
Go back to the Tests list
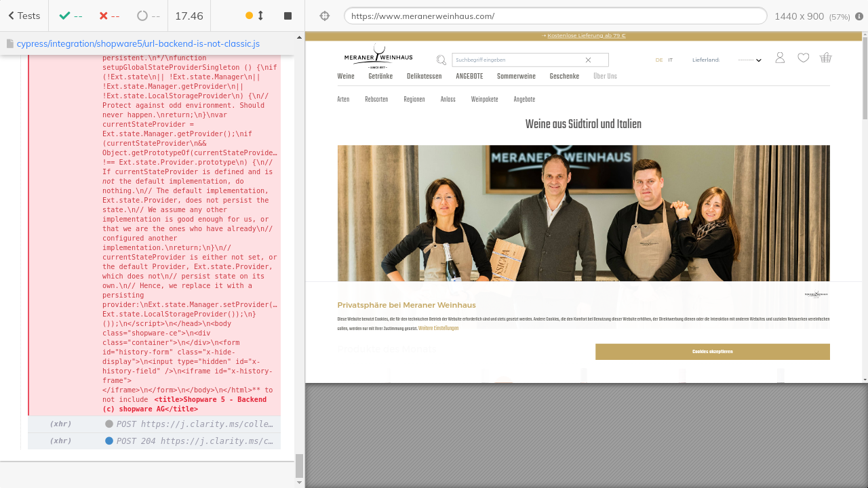[x=24, y=16]
